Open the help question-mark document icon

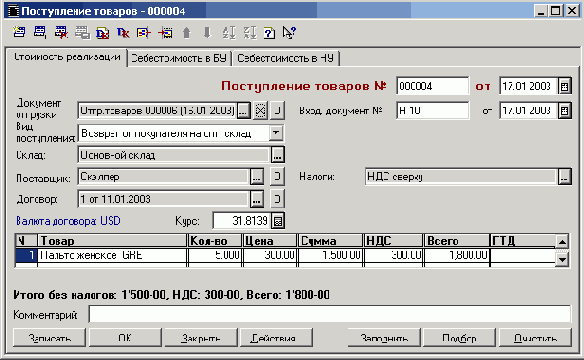tap(269, 33)
